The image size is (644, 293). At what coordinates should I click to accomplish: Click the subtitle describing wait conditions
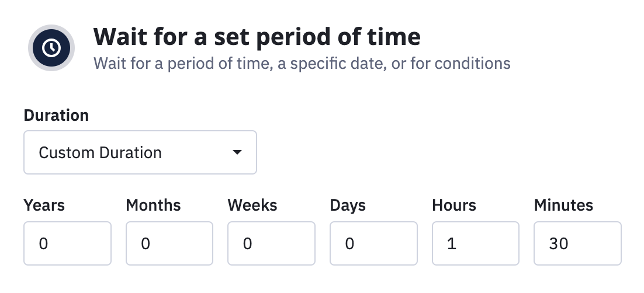[x=302, y=63]
